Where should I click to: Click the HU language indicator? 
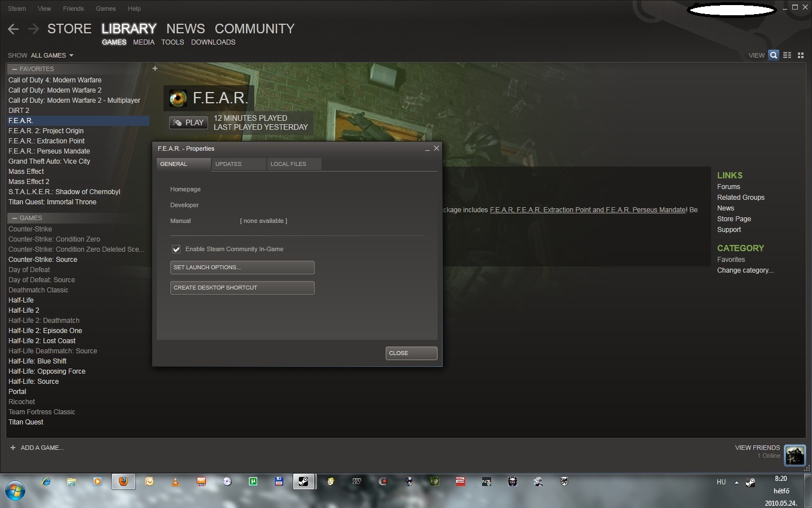[721, 482]
